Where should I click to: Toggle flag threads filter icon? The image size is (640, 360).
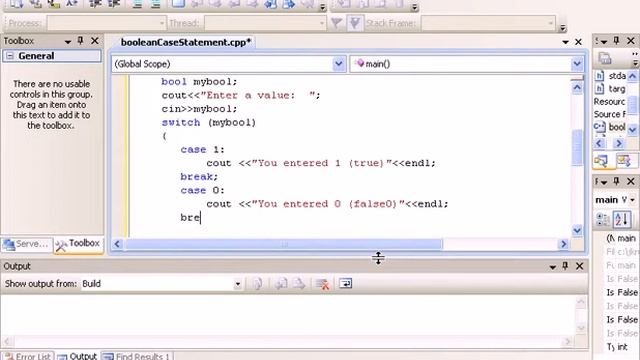(x=336, y=23)
